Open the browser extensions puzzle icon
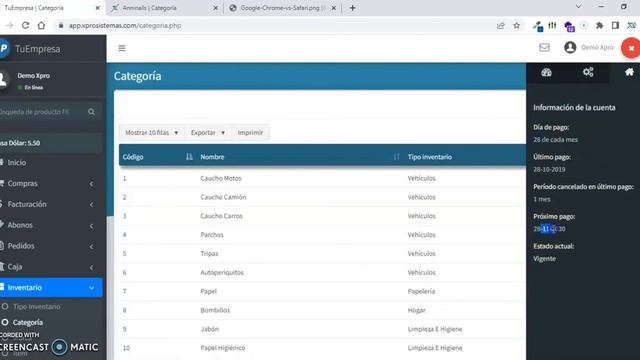Viewport: 640px width, 360px height. tap(599, 25)
